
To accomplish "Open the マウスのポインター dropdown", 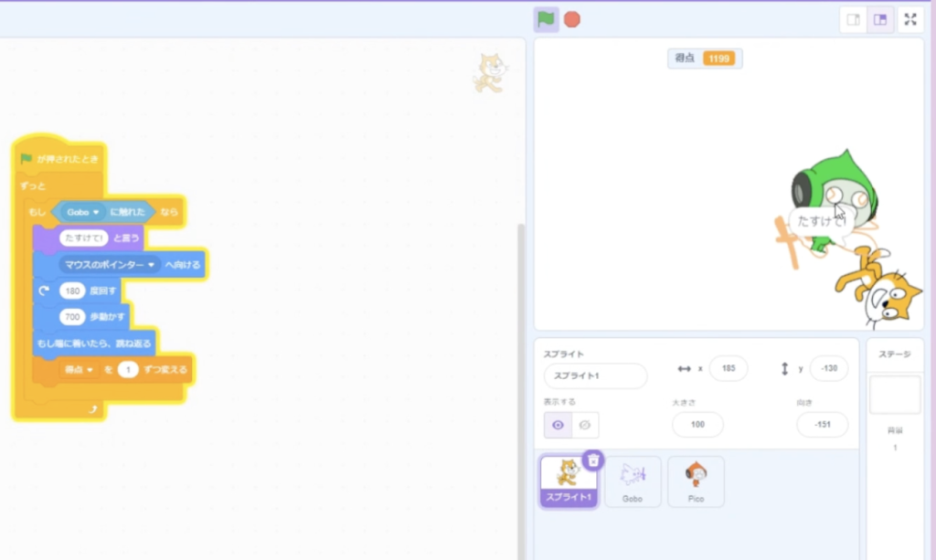I will 110,264.
